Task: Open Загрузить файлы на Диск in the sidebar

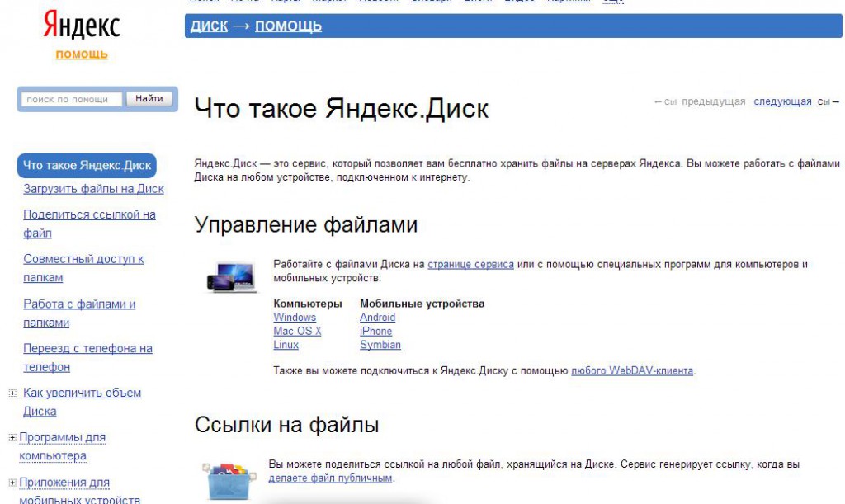Action: [93, 189]
